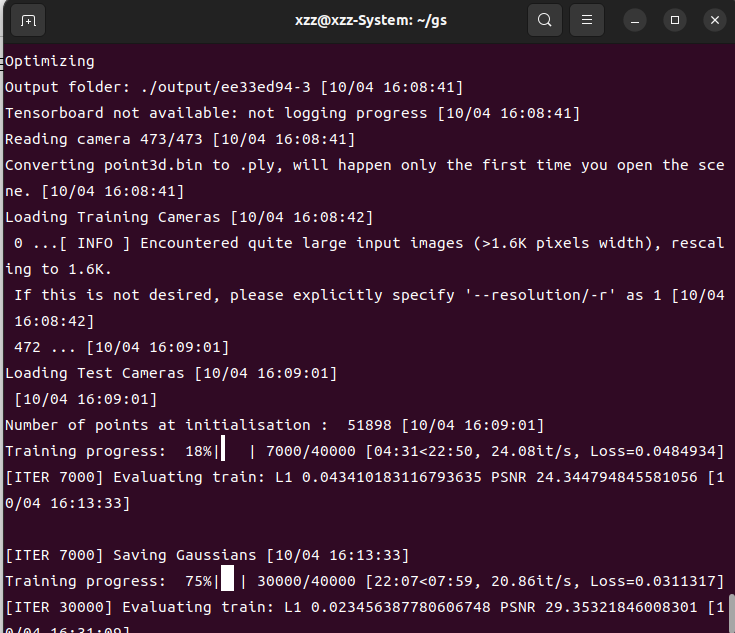
Task: Click the point count value 51898
Action: point(369,425)
